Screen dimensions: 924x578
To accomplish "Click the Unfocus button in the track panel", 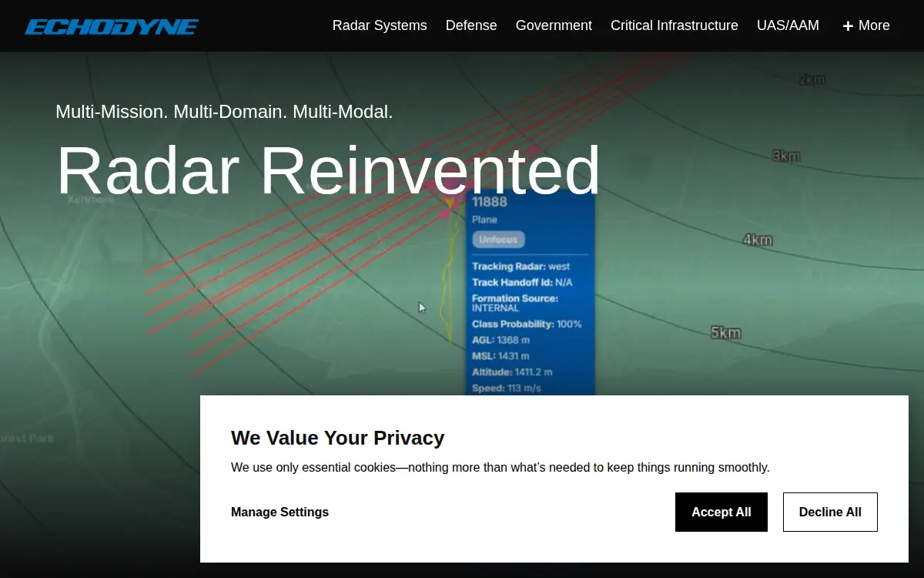I will point(498,239).
